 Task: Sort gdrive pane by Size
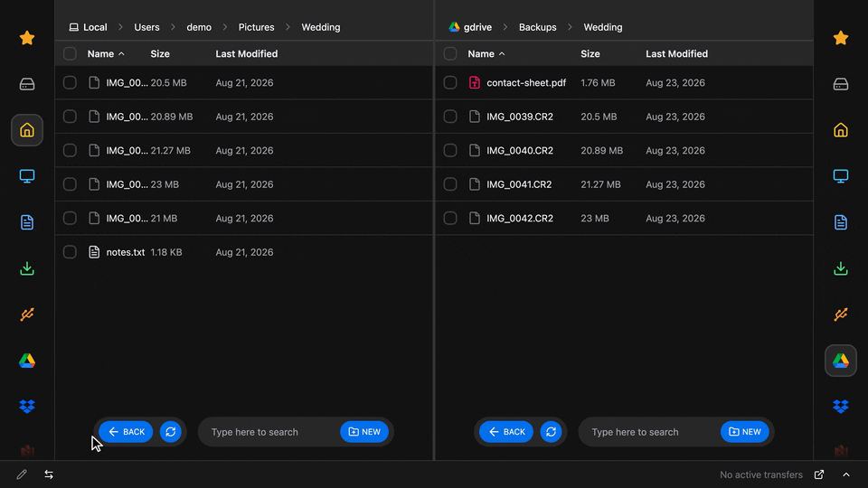590,53
